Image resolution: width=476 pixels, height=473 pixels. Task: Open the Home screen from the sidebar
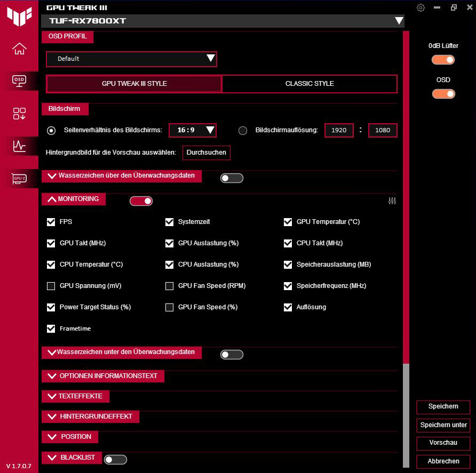(x=19, y=49)
